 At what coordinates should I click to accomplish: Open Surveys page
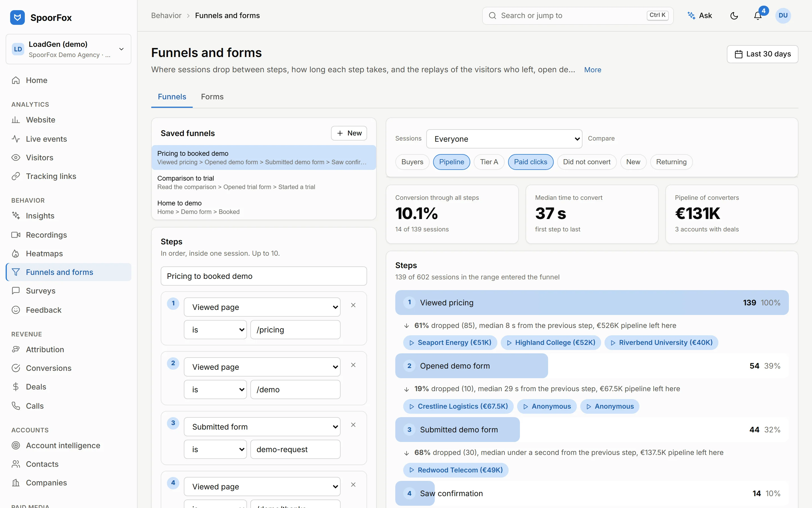point(69,291)
